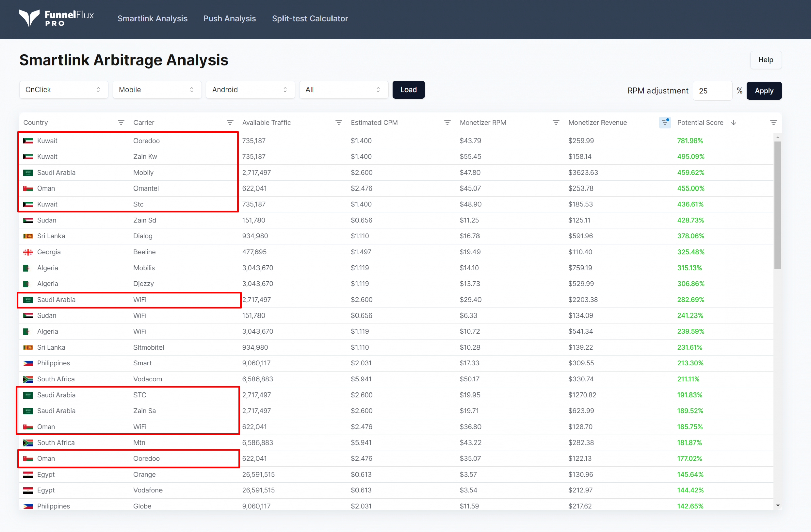This screenshot has height=532, width=811.
Task: Open the Potential Score column filter icon
Action: [773, 123]
